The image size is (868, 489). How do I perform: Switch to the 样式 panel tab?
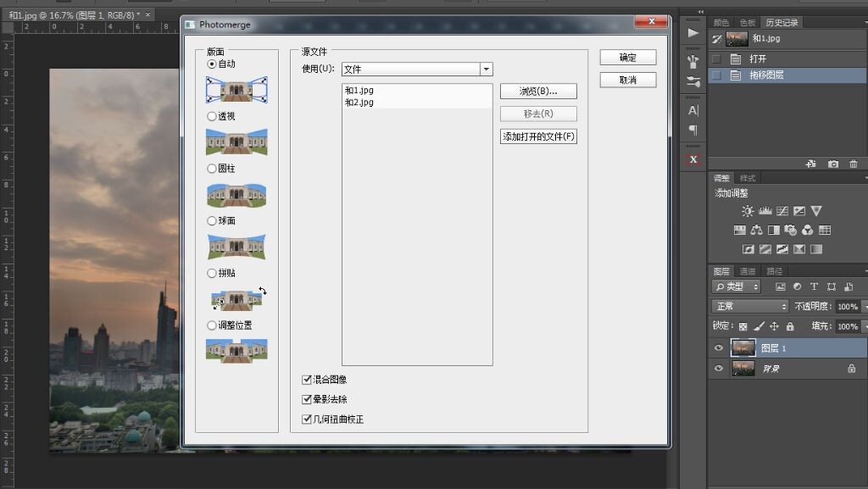click(x=748, y=178)
